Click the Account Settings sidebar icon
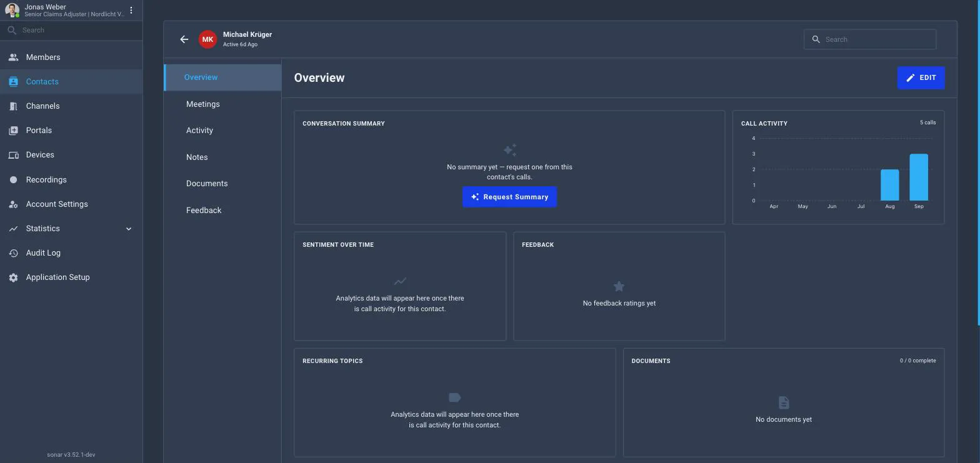The width and height of the screenshot is (980, 463). (x=13, y=204)
